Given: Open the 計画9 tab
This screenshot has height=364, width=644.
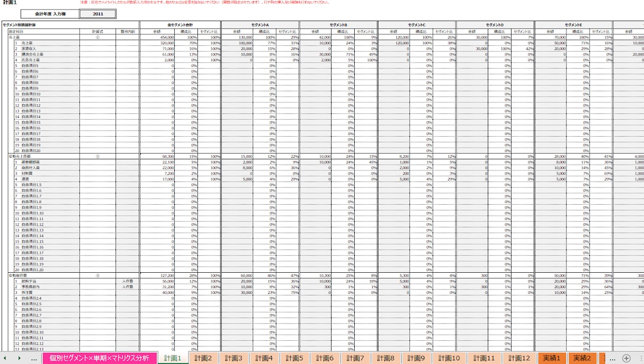Looking at the screenshot, I should pos(416,358).
